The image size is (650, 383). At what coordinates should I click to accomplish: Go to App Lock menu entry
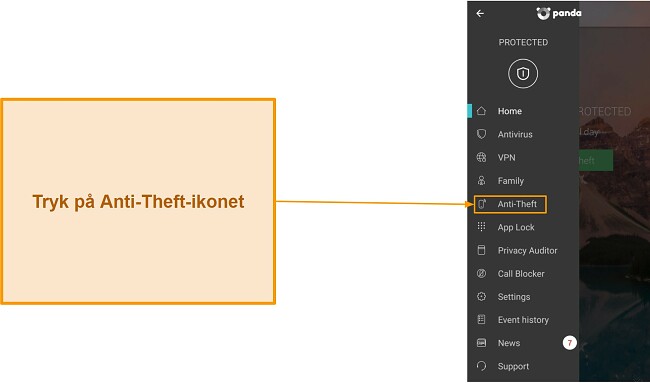point(523,227)
